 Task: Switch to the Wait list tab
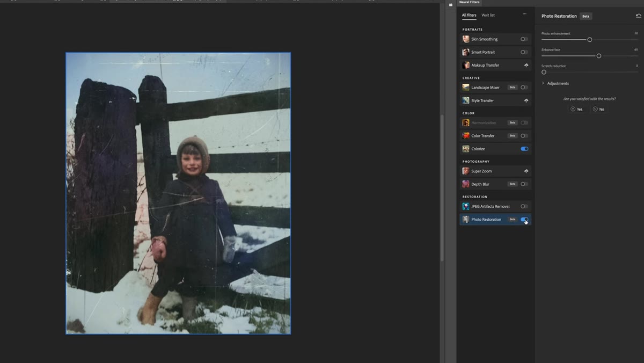click(488, 15)
